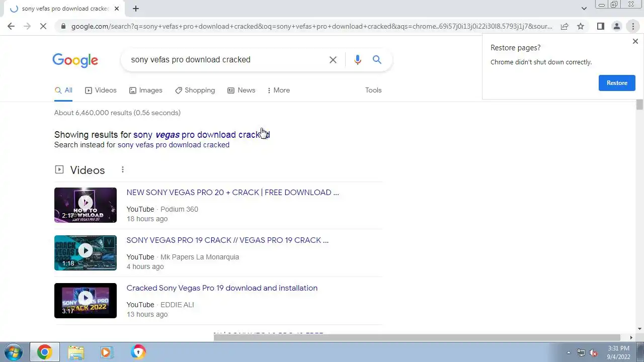Image resolution: width=644 pixels, height=362 pixels.
Task: Open the Windows Start menu
Action: point(14,352)
